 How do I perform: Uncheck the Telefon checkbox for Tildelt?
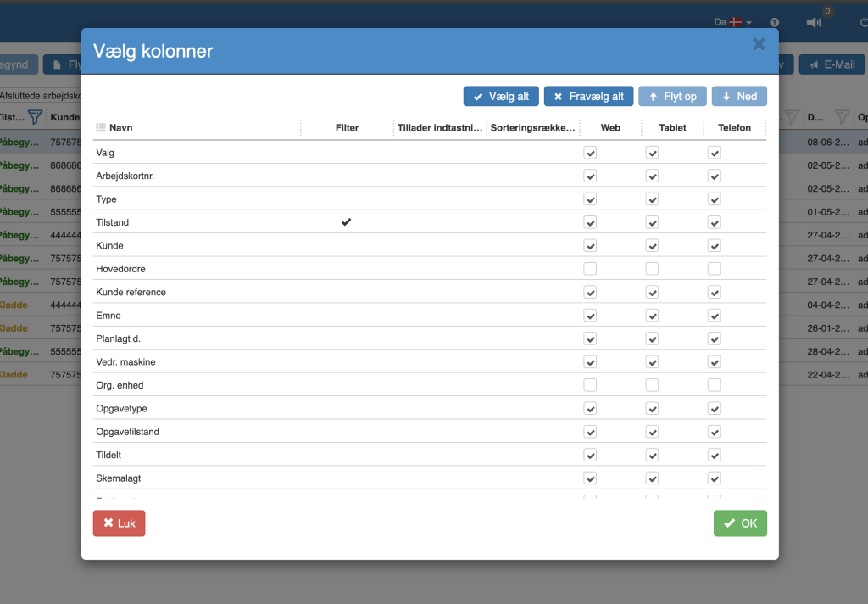(714, 456)
